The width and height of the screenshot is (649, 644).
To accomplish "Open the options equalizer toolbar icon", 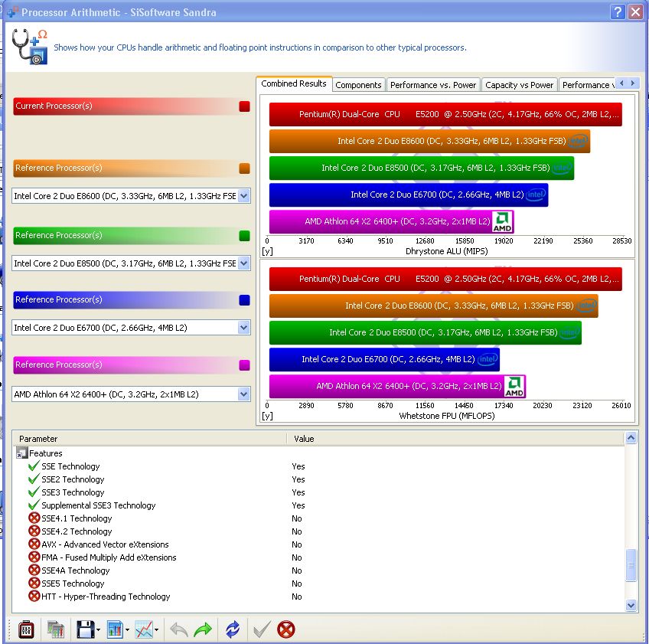I will point(26,629).
